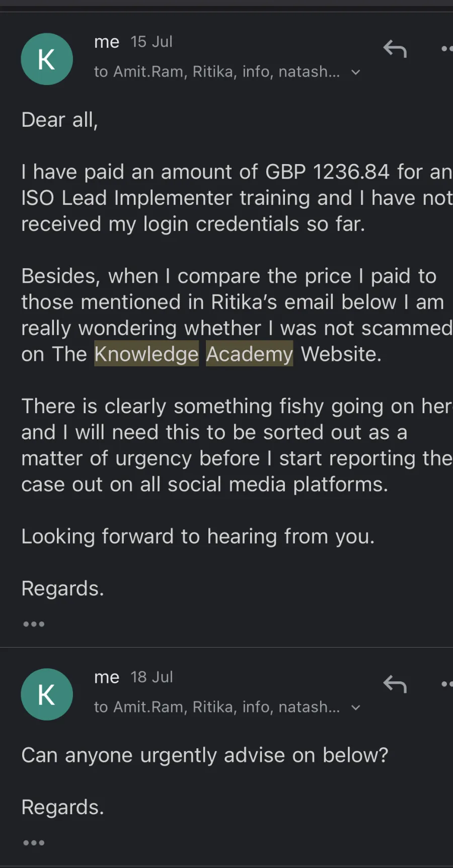Show trimmed content under first Regards

pyautogui.click(x=34, y=624)
